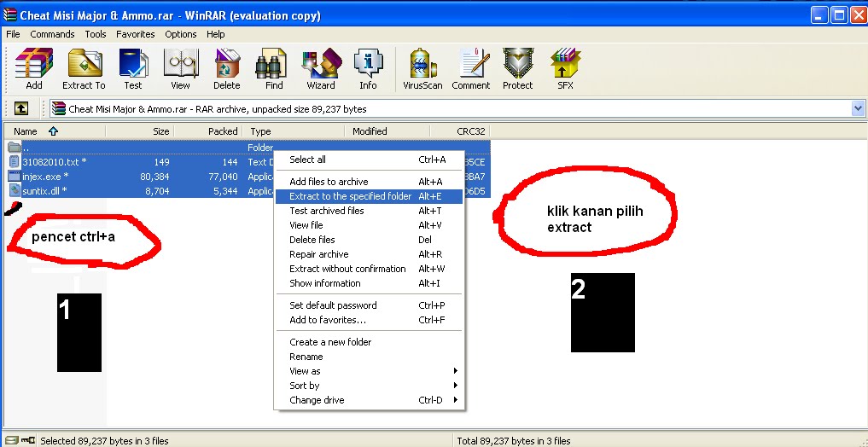Image resolution: width=868 pixels, height=447 pixels.
Task: Sort by the Packed column header
Action: [208, 131]
